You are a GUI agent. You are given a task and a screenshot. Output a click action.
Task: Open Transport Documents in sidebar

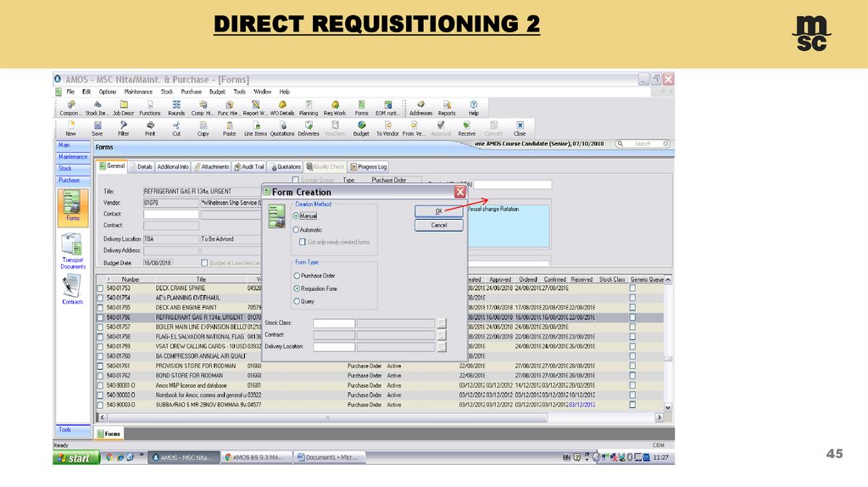(x=73, y=251)
